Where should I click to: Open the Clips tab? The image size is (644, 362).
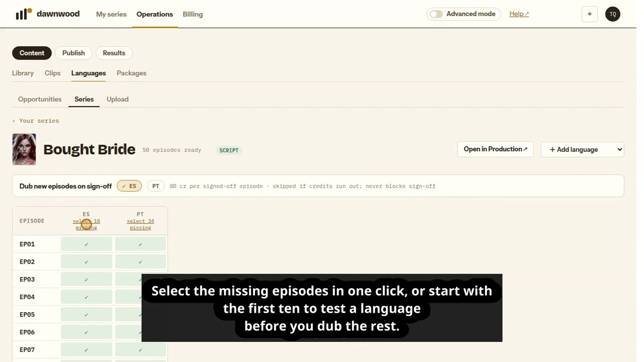52,73
